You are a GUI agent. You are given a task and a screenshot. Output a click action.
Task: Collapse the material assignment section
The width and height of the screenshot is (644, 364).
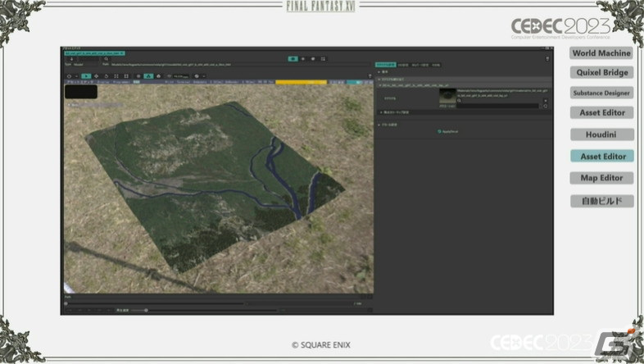pyautogui.click(x=379, y=80)
